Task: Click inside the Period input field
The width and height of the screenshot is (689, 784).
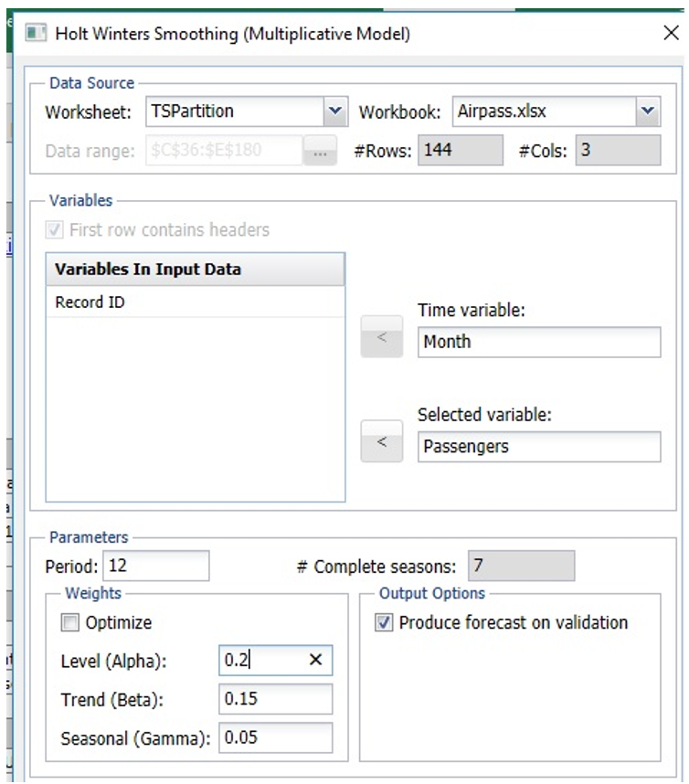Action: click(155, 565)
